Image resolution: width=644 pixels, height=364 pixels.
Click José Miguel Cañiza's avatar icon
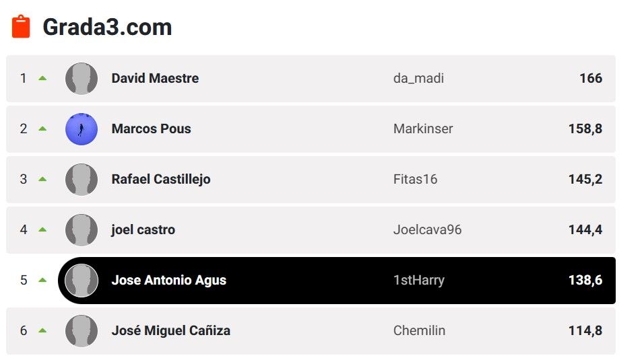click(82, 331)
